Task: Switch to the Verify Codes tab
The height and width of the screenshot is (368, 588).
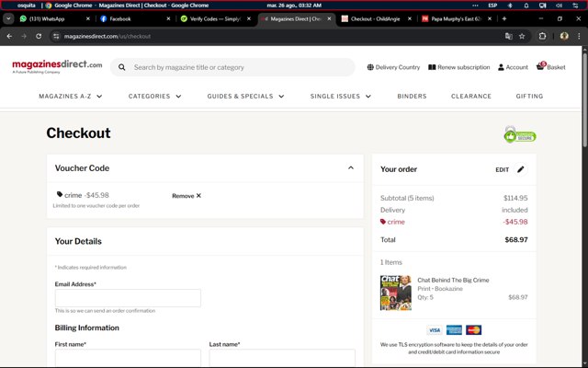Action: pos(215,18)
